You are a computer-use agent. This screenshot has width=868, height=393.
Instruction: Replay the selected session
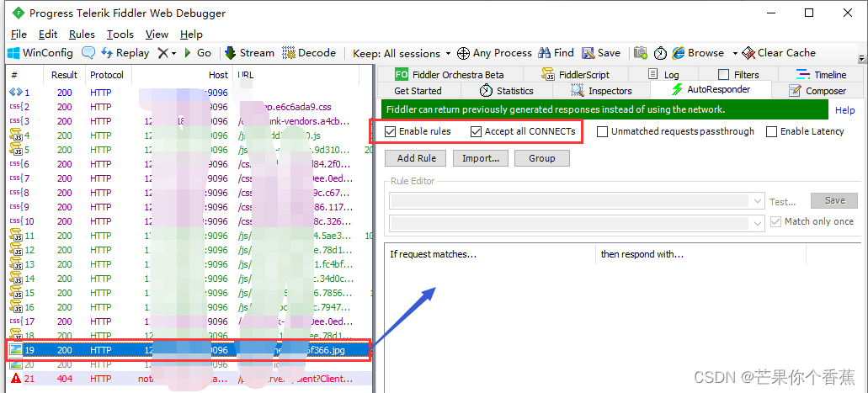pyautogui.click(x=125, y=53)
